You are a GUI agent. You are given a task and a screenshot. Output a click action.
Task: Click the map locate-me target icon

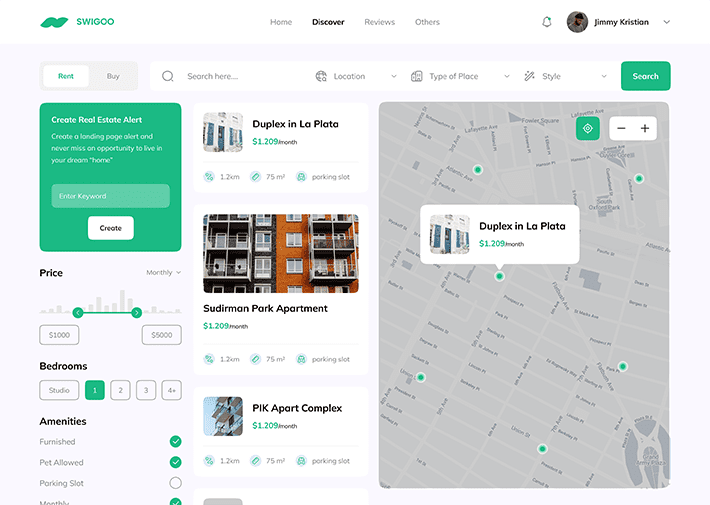588,129
